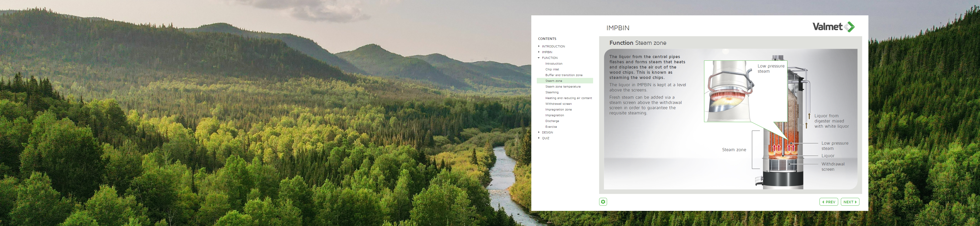Open Steam zone temperature topic
980x226 pixels.
pos(563,87)
